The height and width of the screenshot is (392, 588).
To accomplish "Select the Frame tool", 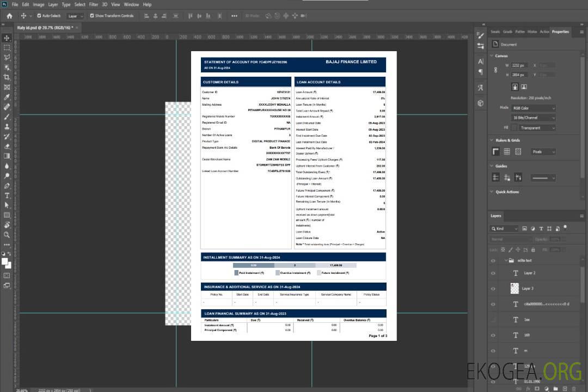I will 7,87.
